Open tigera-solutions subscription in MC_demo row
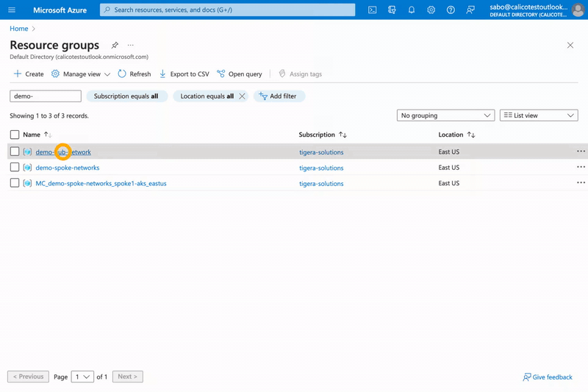This screenshot has width=588, height=392. coord(321,183)
